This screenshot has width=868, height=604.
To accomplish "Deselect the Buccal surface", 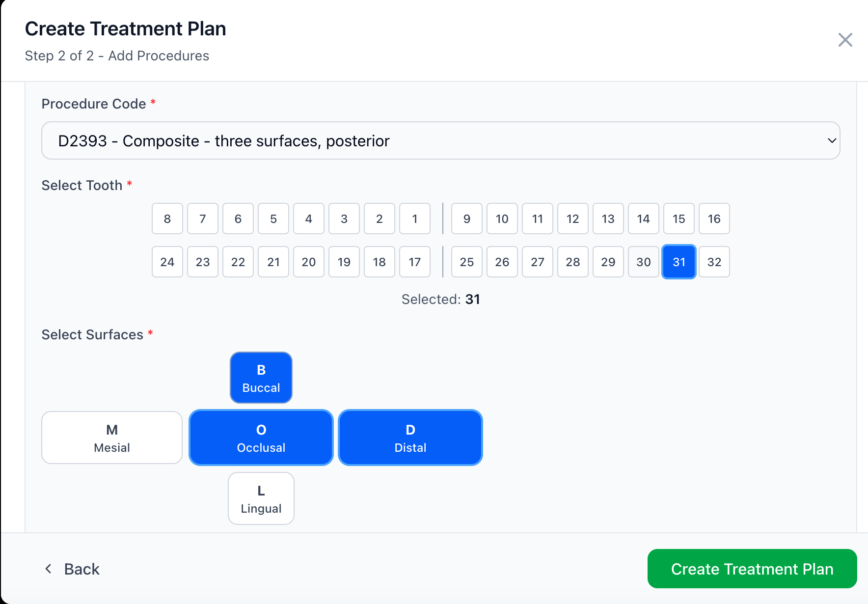I will 261,377.
